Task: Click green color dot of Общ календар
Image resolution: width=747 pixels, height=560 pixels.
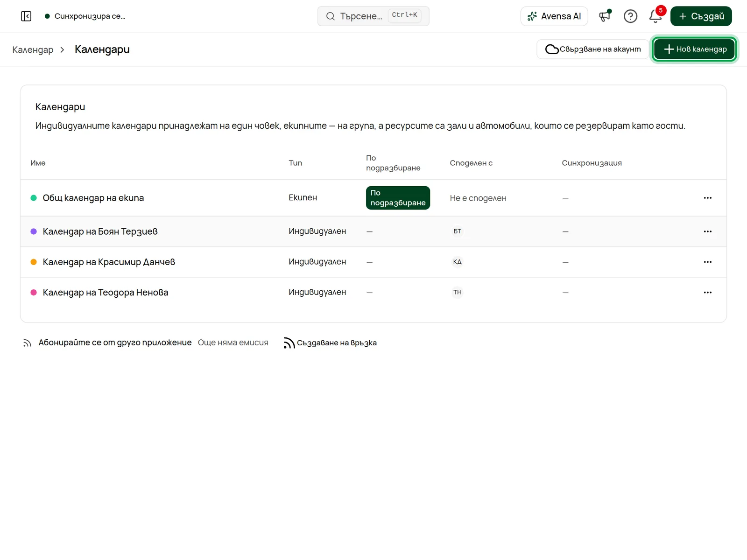Action: [34, 198]
